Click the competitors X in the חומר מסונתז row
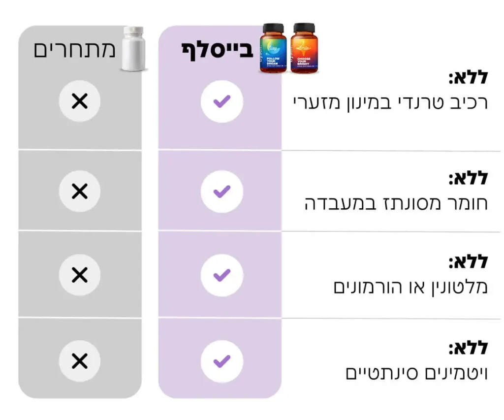Viewport: 504px width, 420px height. click(79, 191)
